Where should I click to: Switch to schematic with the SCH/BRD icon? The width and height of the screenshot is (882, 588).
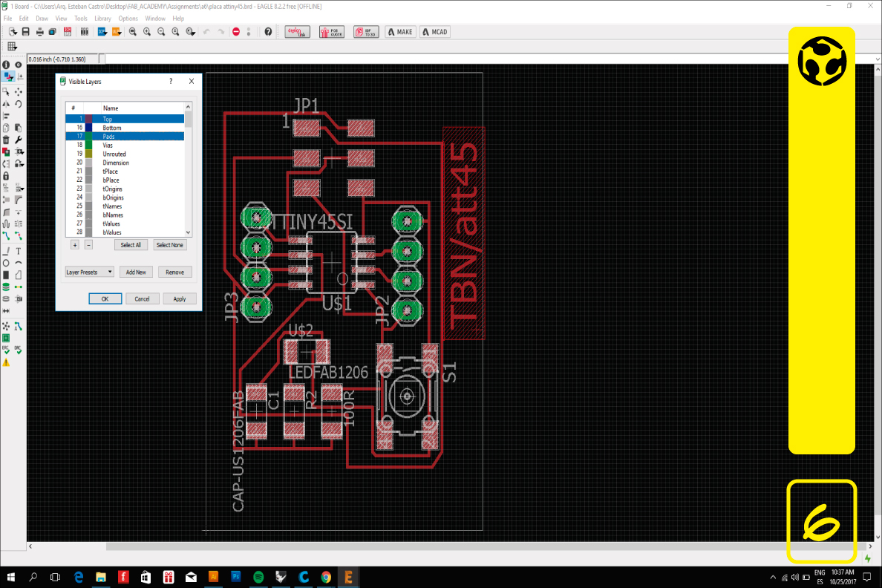tap(68, 32)
